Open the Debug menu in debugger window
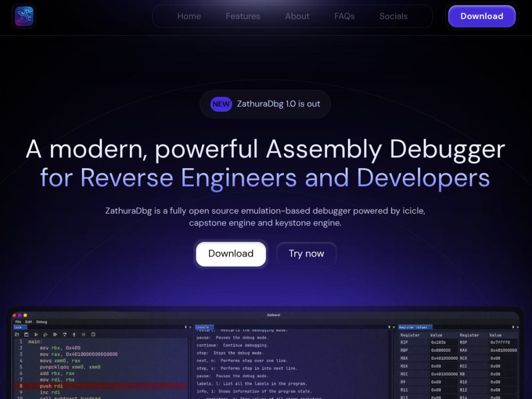The width and height of the screenshot is (532, 399). 41,322
